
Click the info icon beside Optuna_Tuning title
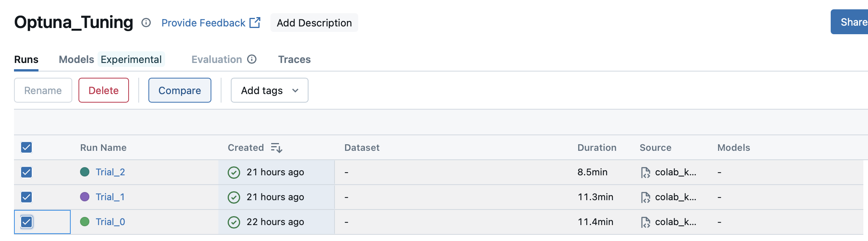pos(146,23)
